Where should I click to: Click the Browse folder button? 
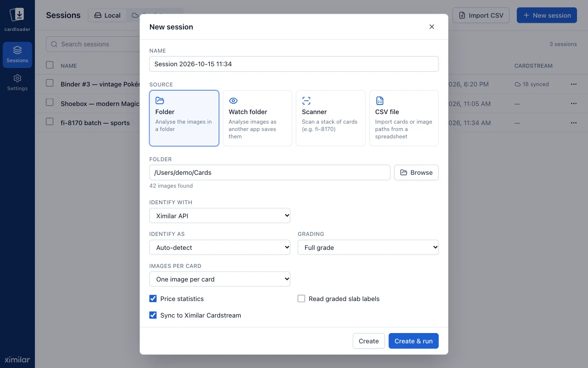[416, 173]
